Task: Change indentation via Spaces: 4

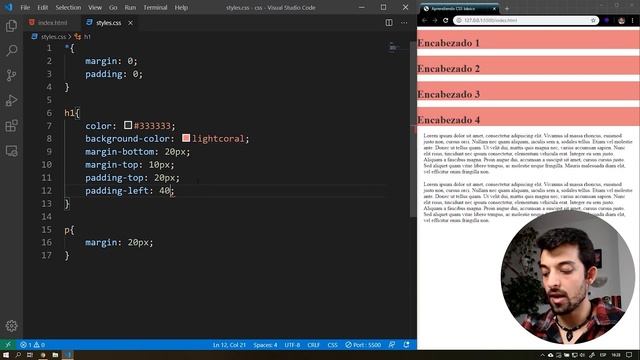Action: coord(265,345)
